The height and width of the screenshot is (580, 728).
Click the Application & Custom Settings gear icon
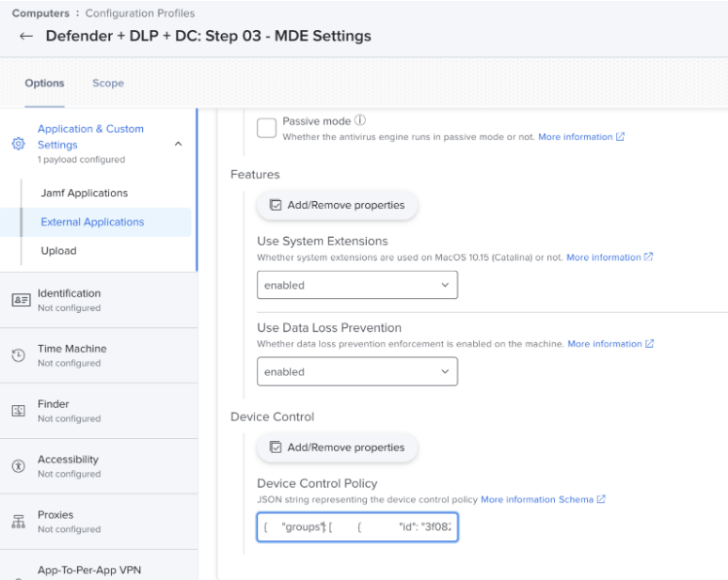point(18,144)
